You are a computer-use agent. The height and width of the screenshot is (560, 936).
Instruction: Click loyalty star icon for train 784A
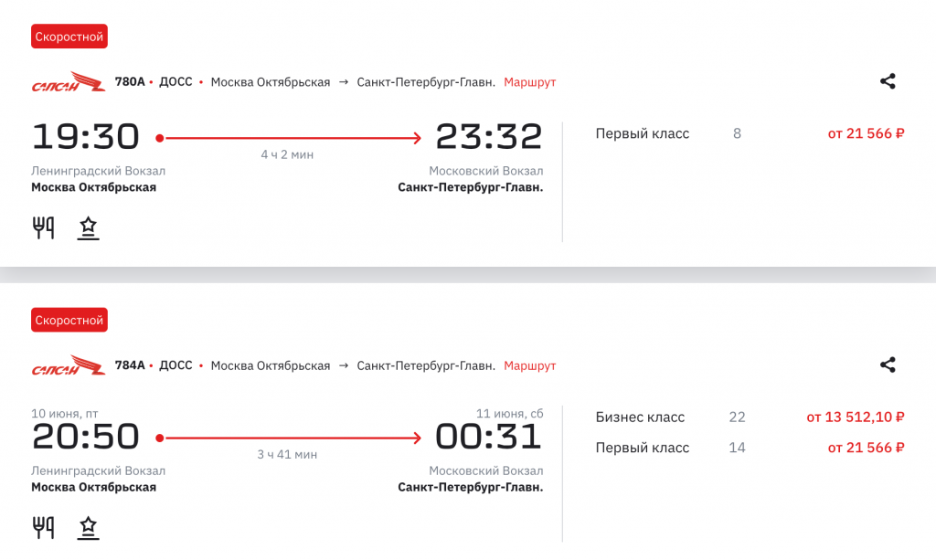89,528
